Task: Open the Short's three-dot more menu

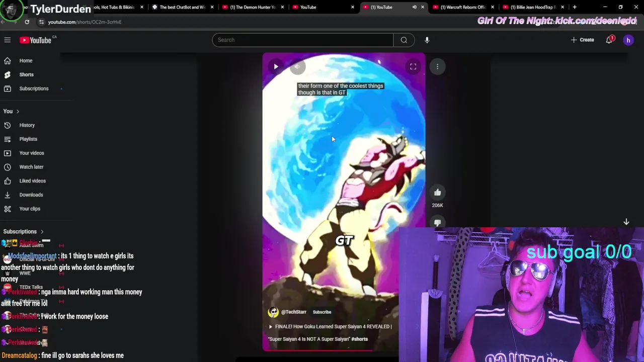Action: point(437,66)
